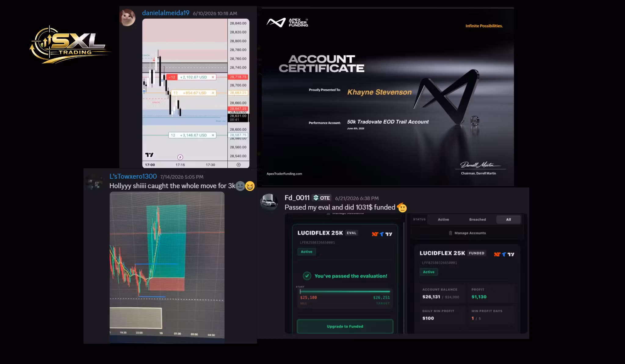The image size is (625, 364).
Task: Click the 6/10/2026 10:18 AM timestamp
Action: click(215, 13)
